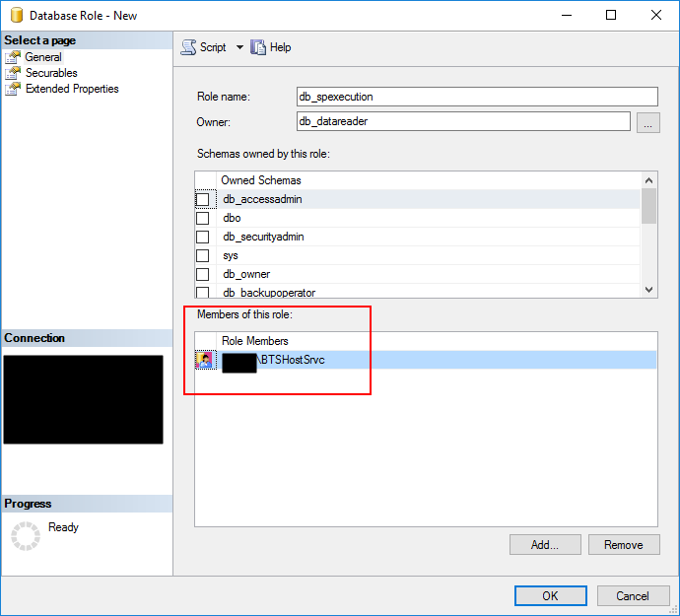Check the db_accessadmin schema checkbox
Screen dimensions: 680x616
(203, 199)
